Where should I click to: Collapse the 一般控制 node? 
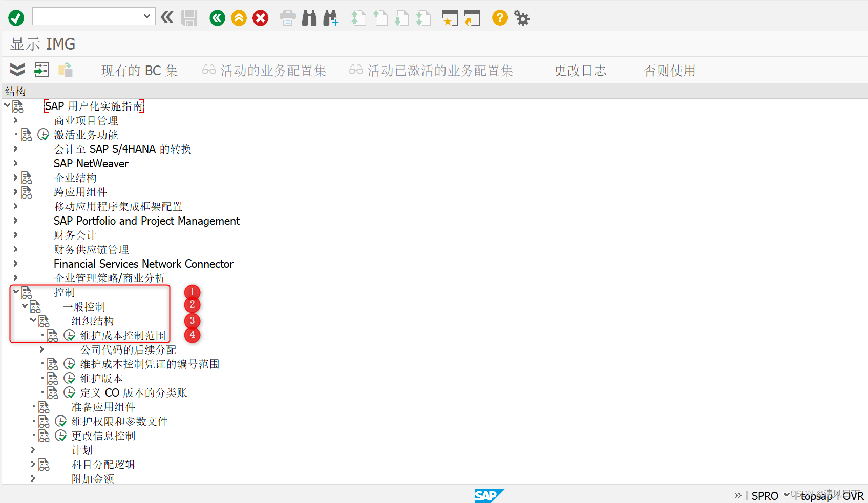point(24,306)
